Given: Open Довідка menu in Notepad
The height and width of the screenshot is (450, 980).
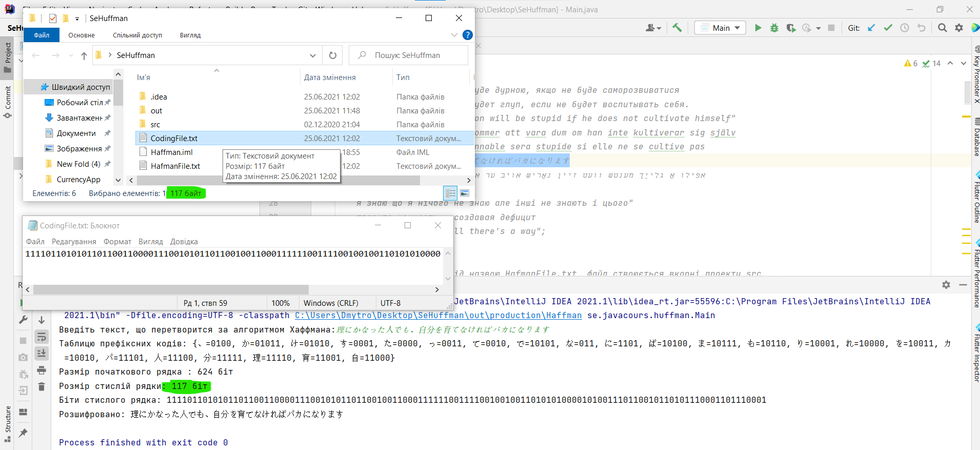Looking at the screenshot, I should click(x=184, y=241).
